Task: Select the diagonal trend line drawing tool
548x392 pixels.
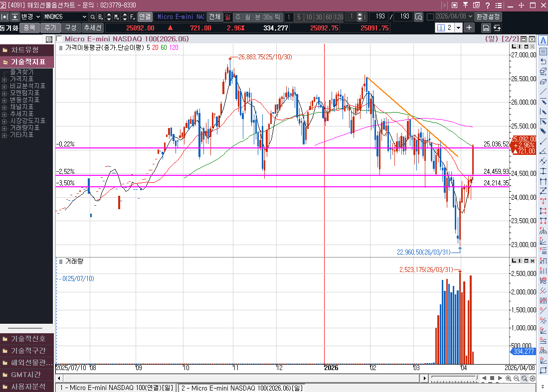Action: pos(543,92)
